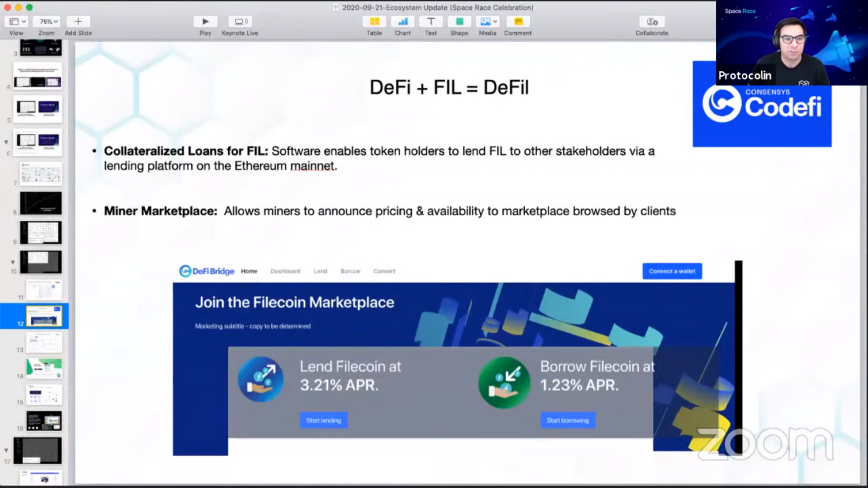Click the Connect a wallet button
Image resolution: width=868 pixels, height=488 pixels.
pos(671,271)
